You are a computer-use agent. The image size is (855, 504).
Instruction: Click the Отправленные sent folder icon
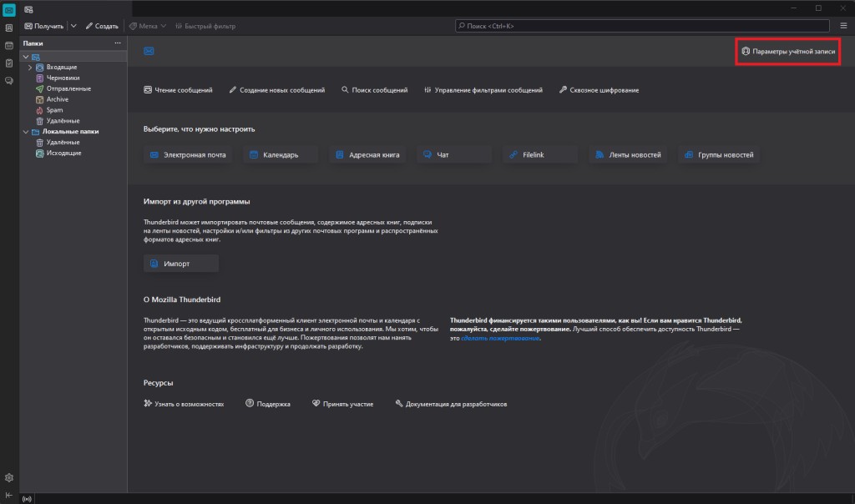(40, 88)
